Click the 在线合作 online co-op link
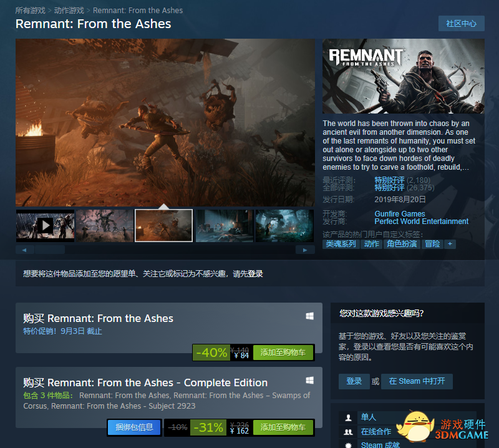 click(x=376, y=432)
